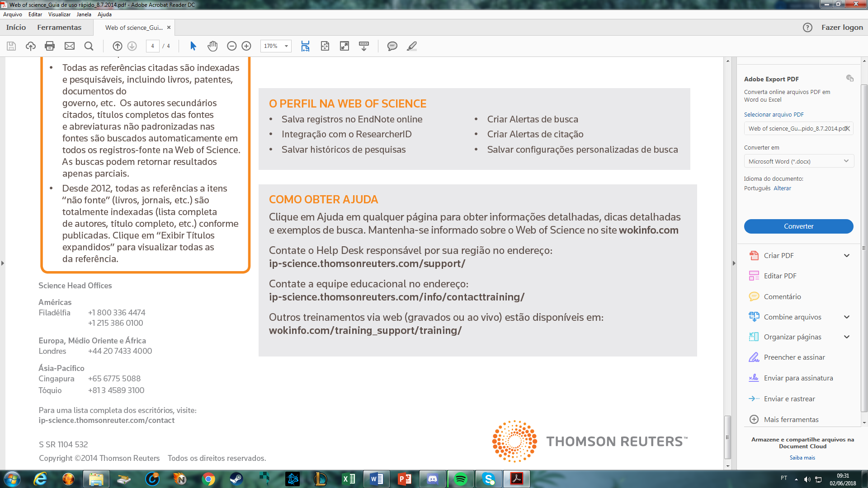868x488 pixels.
Task: Click the page number input field
Action: click(153, 46)
